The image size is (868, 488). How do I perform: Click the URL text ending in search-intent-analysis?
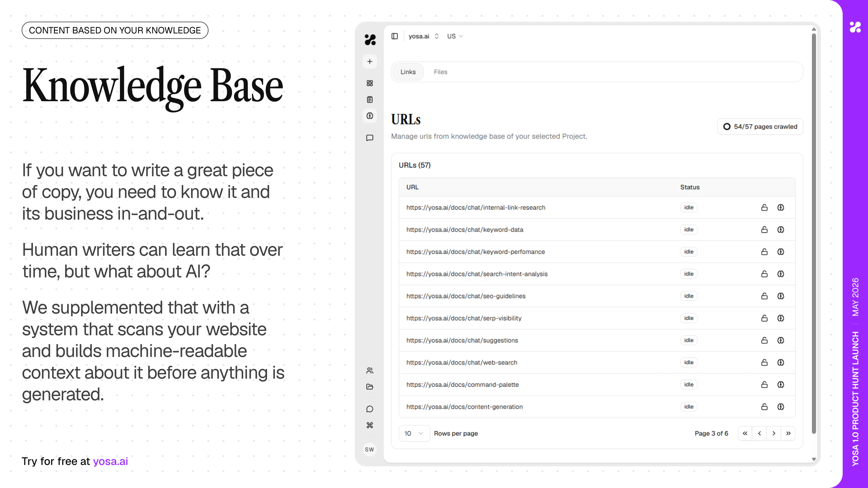tap(477, 274)
